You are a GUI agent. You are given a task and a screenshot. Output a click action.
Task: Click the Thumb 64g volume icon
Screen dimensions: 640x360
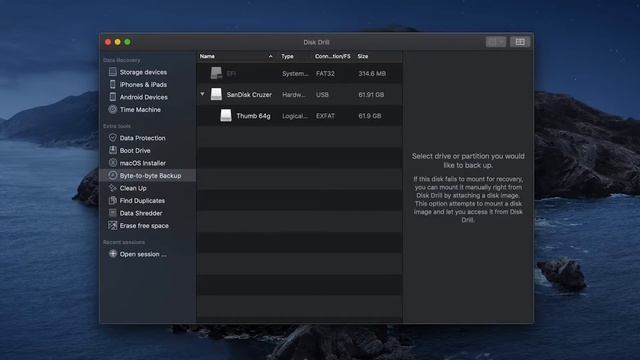click(226, 116)
